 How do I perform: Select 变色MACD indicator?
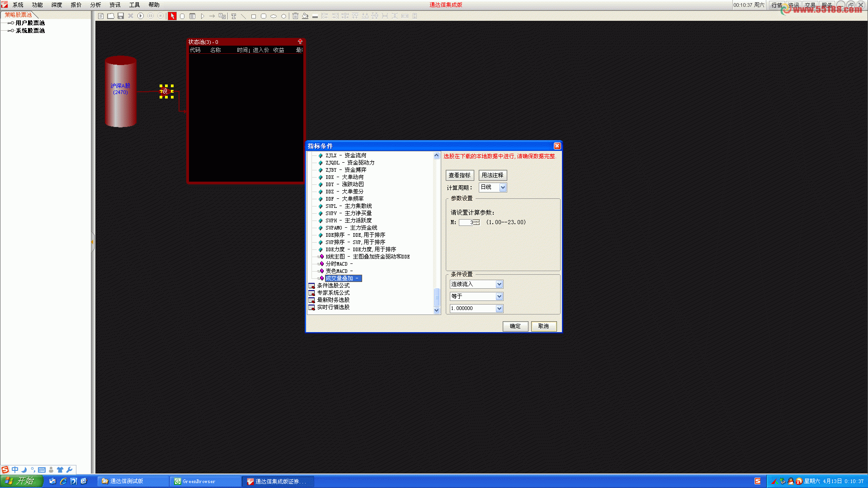pyautogui.click(x=339, y=271)
